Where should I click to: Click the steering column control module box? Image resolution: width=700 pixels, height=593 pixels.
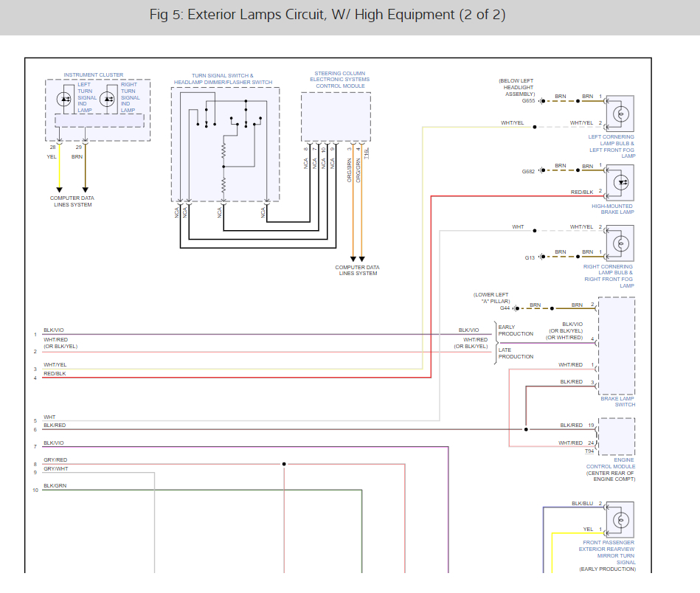pos(336,117)
